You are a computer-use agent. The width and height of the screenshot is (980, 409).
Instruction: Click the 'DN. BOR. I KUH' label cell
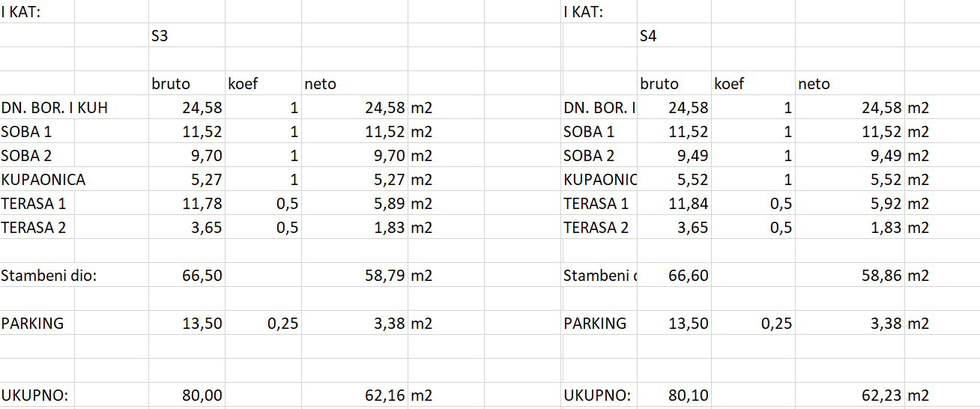pyautogui.click(x=55, y=108)
